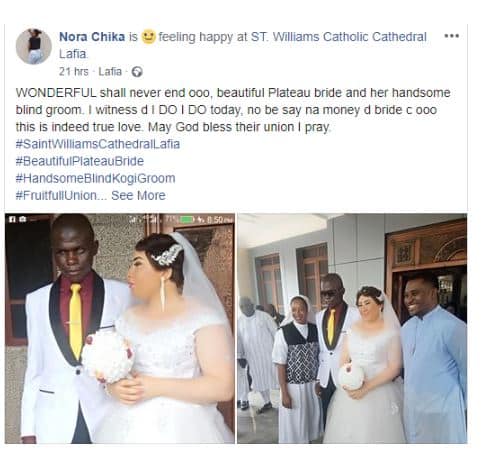
Task: Open Nora Chika's profile name link
Action: (92, 37)
